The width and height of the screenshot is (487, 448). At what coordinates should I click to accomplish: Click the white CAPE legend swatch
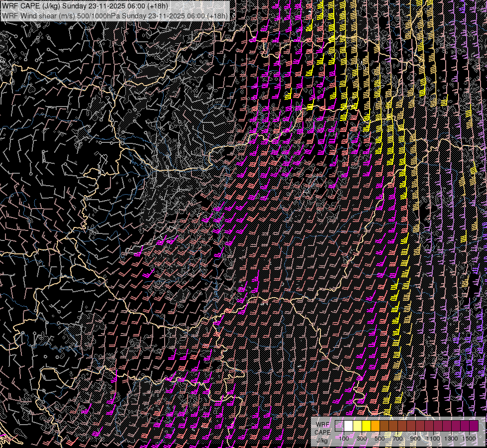[x=349, y=426]
